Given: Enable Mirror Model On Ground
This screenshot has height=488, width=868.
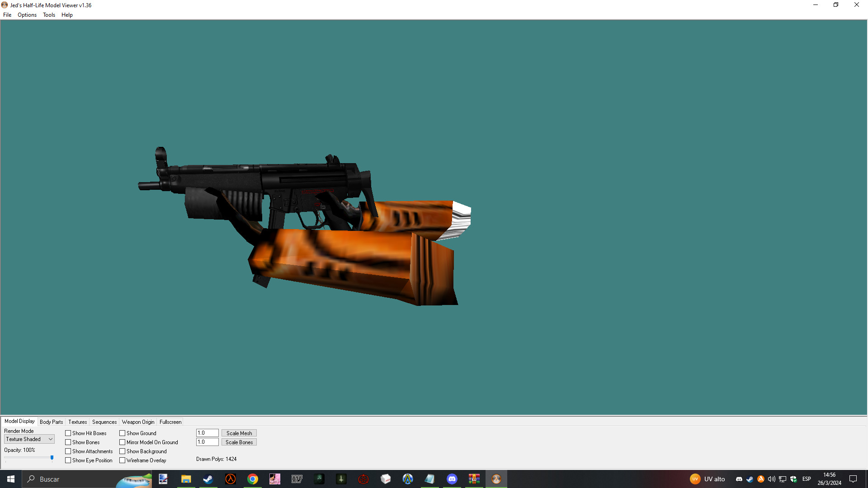Looking at the screenshot, I should pos(123,442).
